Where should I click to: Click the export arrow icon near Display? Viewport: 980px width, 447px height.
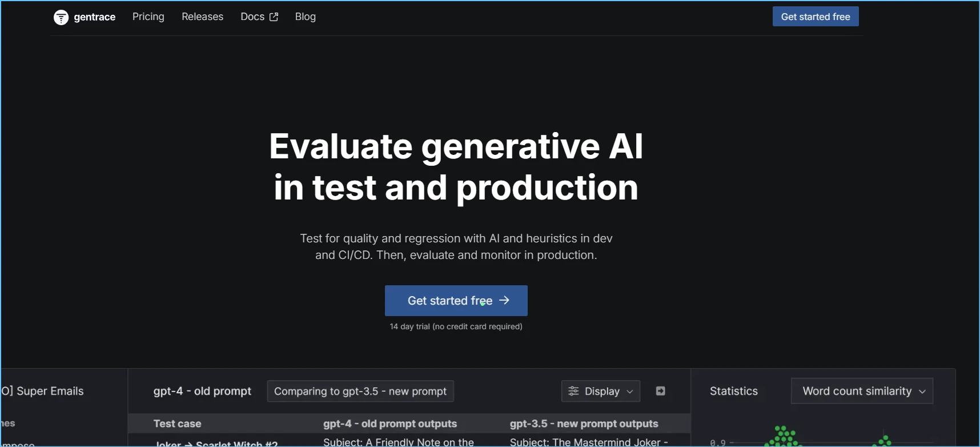tap(661, 391)
